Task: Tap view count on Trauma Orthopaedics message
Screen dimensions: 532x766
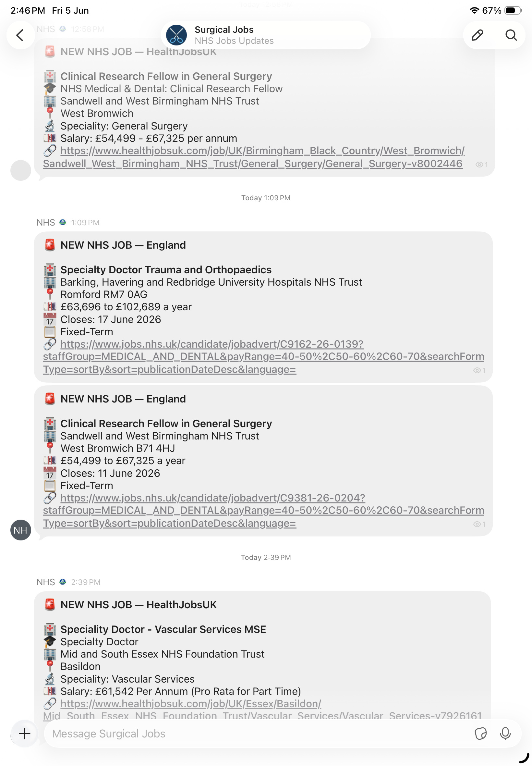Action: [479, 370]
